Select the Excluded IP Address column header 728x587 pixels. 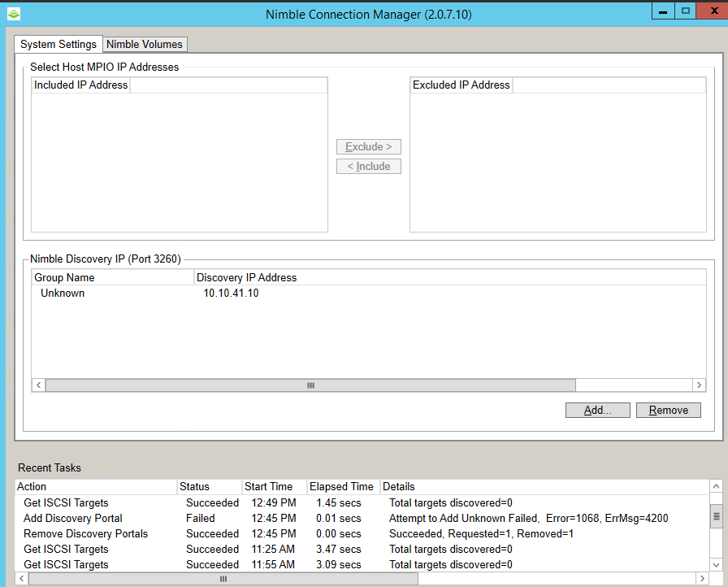(x=461, y=85)
